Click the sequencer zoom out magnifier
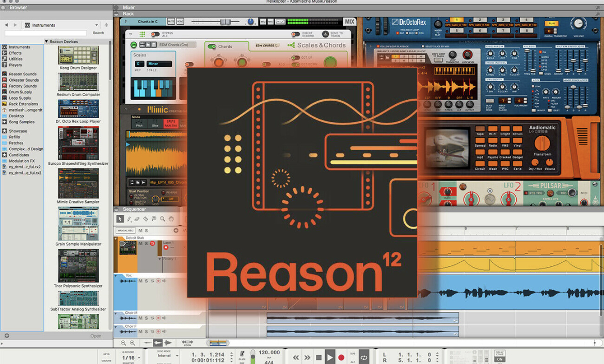This screenshot has height=364, width=604. (123, 343)
